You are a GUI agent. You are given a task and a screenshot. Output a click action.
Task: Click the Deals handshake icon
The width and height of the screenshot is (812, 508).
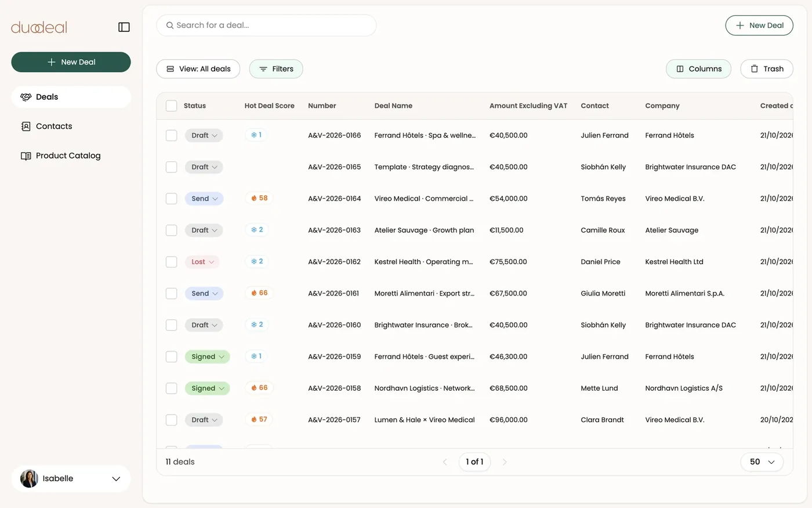[26, 97]
